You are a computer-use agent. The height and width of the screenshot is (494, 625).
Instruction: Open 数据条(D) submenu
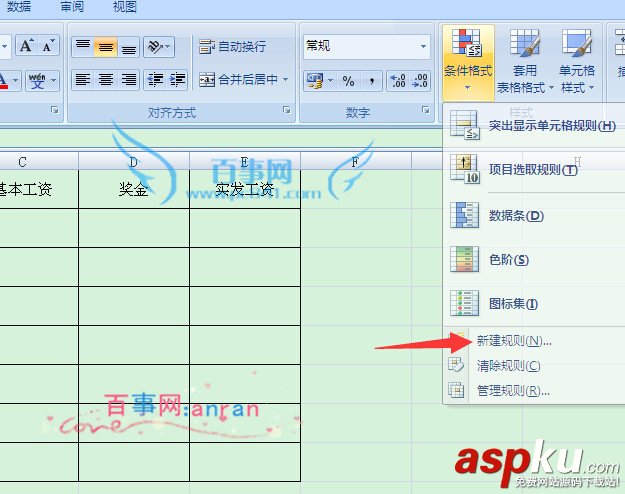[534, 216]
